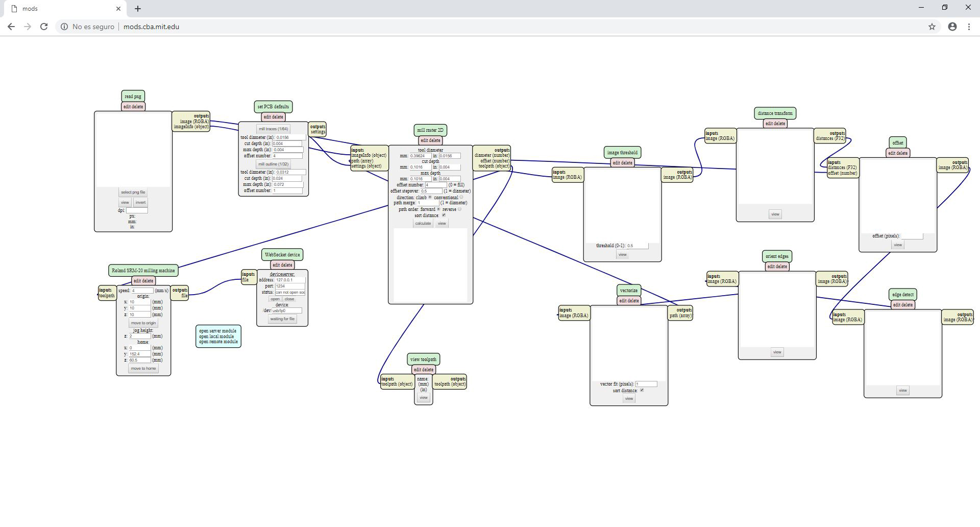Open a new browser tab

click(x=138, y=9)
